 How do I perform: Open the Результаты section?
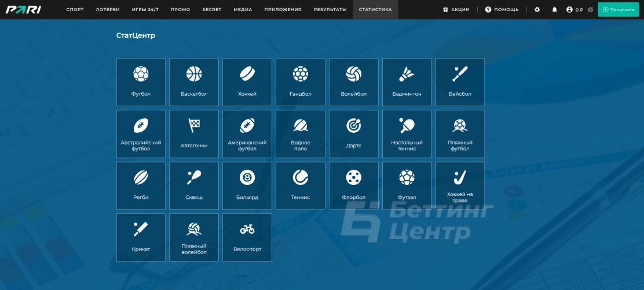pyautogui.click(x=330, y=9)
